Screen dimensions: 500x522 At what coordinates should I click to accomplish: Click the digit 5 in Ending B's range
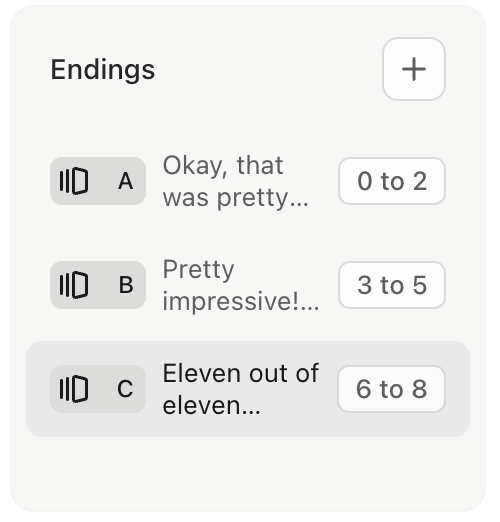pyautogui.click(x=420, y=285)
